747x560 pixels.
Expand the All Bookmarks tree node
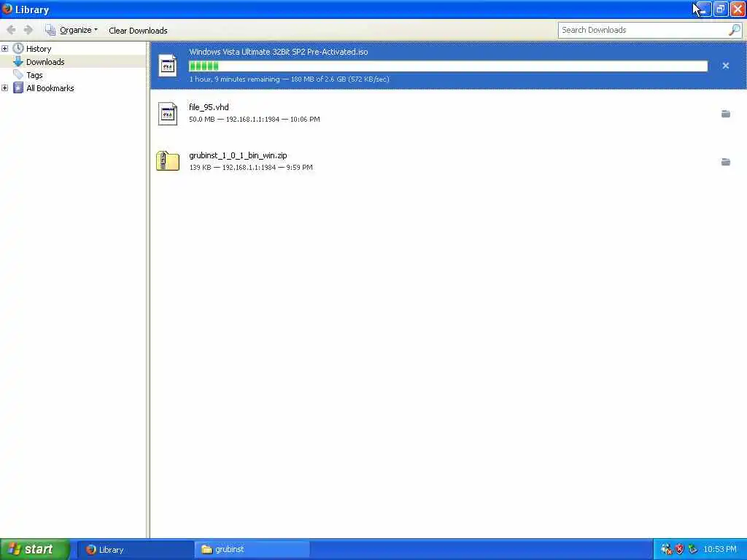[5, 88]
